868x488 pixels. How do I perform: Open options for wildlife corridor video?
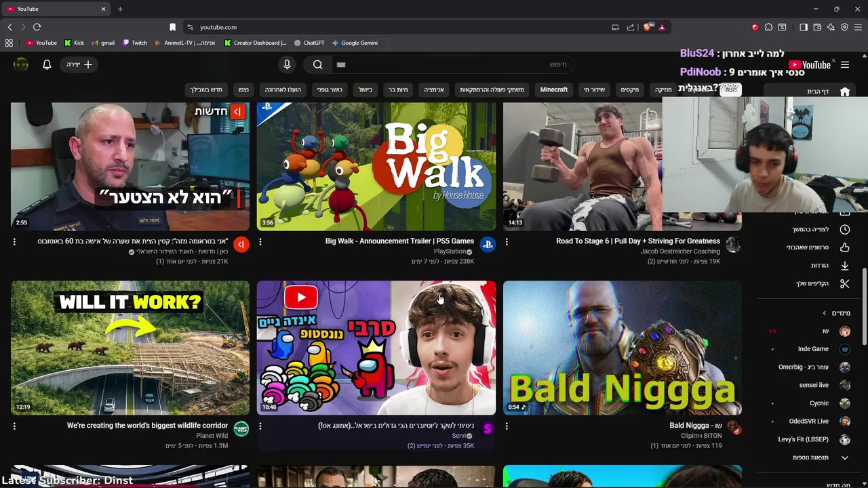tap(14, 426)
